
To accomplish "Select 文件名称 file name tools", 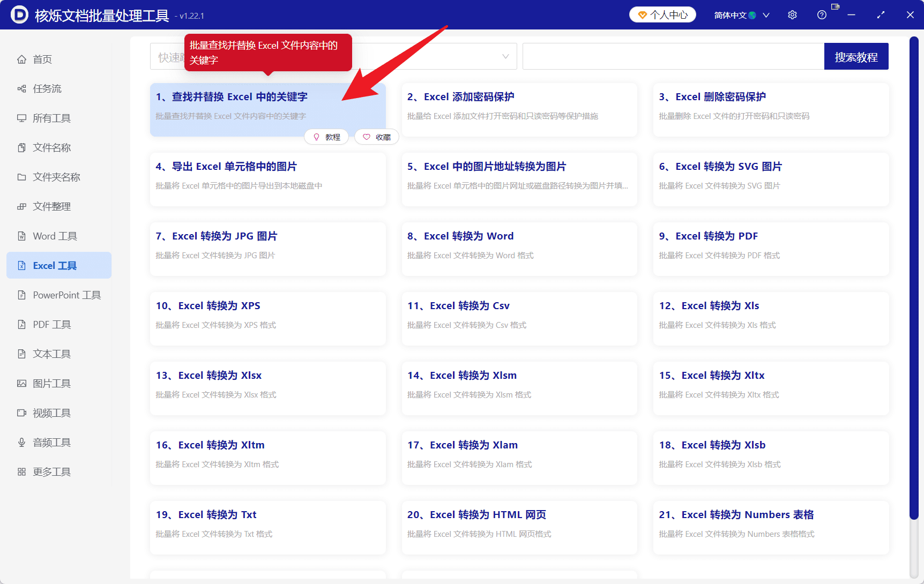I will 51,147.
